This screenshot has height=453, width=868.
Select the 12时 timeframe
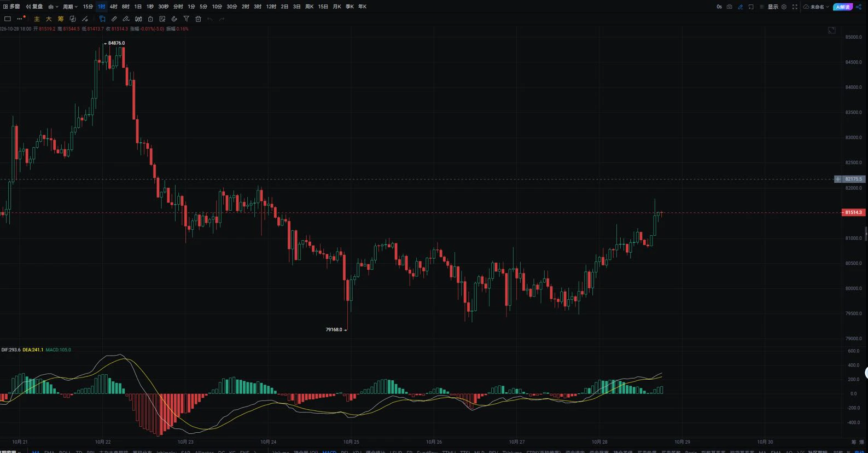tap(271, 7)
